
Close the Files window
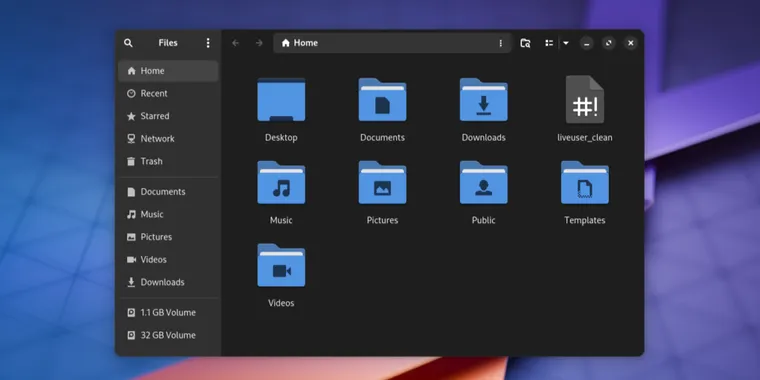pos(631,43)
